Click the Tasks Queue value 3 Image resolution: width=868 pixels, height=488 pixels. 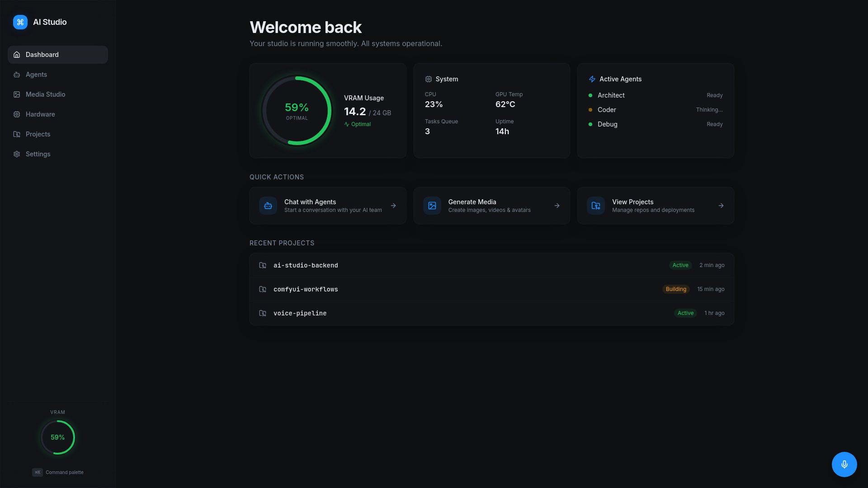(427, 131)
